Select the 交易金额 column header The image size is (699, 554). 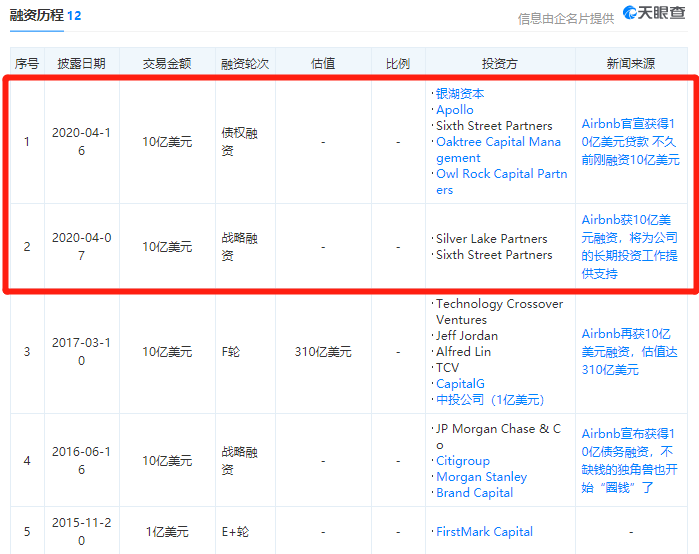pyautogui.click(x=167, y=63)
